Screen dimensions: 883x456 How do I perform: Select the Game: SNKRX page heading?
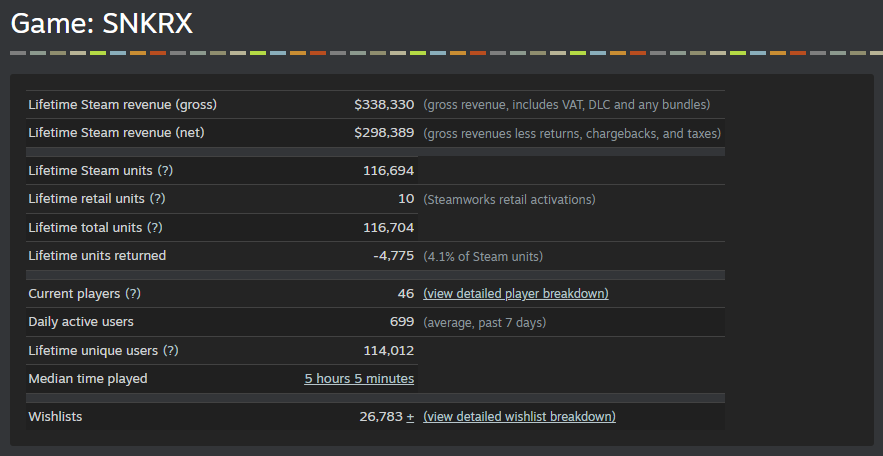point(102,24)
